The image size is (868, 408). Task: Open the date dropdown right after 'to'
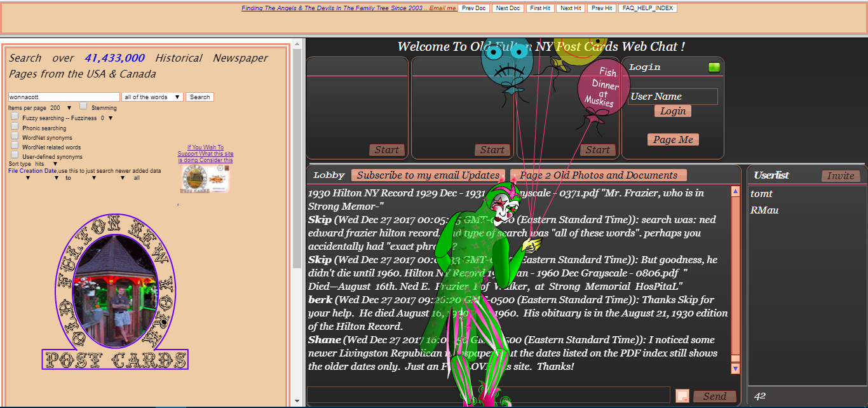94,178
